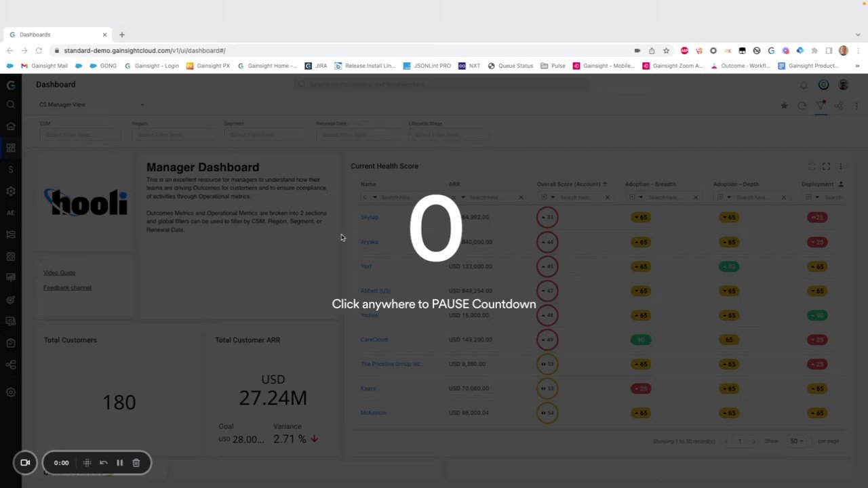
Task: Share the dashboard using the share icon
Action: pos(839,106)
